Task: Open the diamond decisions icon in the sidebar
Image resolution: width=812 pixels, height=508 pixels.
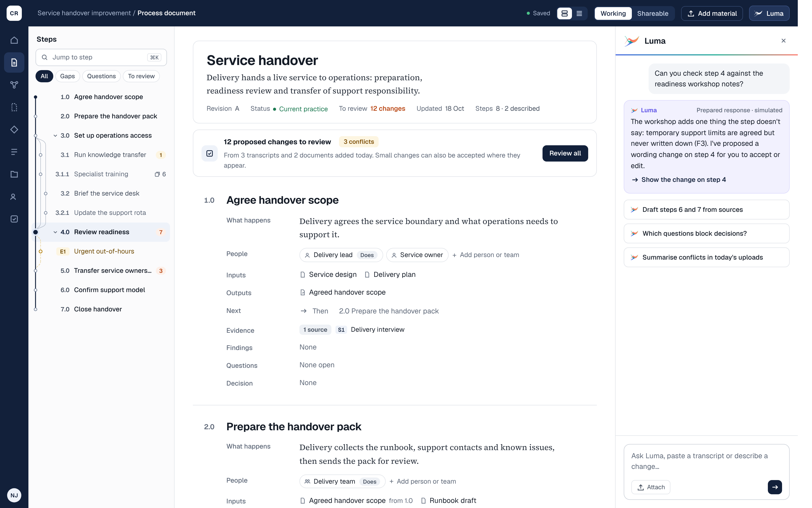Action: 14,130
